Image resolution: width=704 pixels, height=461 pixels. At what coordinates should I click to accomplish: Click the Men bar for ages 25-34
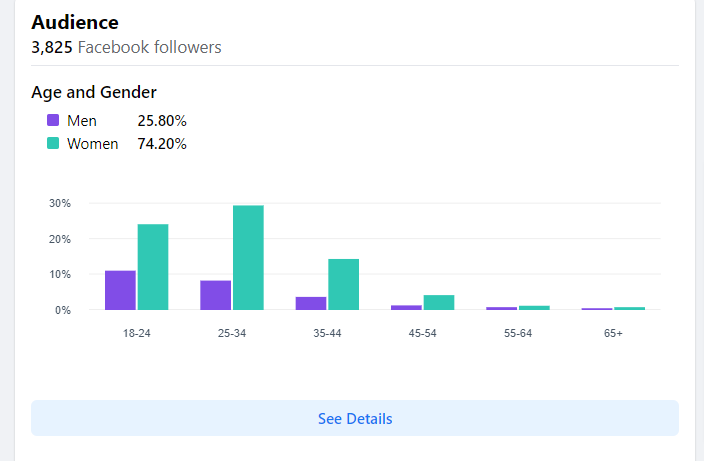click(215, 295)
